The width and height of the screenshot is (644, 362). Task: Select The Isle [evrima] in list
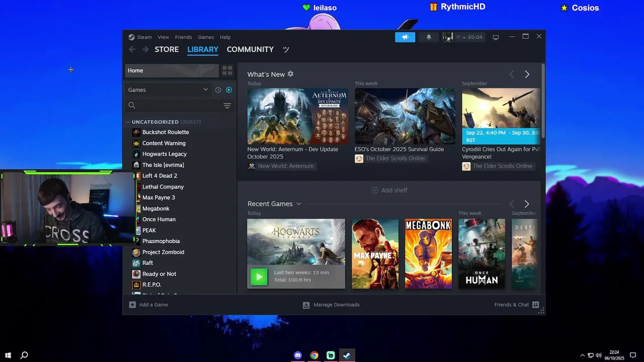163,165
